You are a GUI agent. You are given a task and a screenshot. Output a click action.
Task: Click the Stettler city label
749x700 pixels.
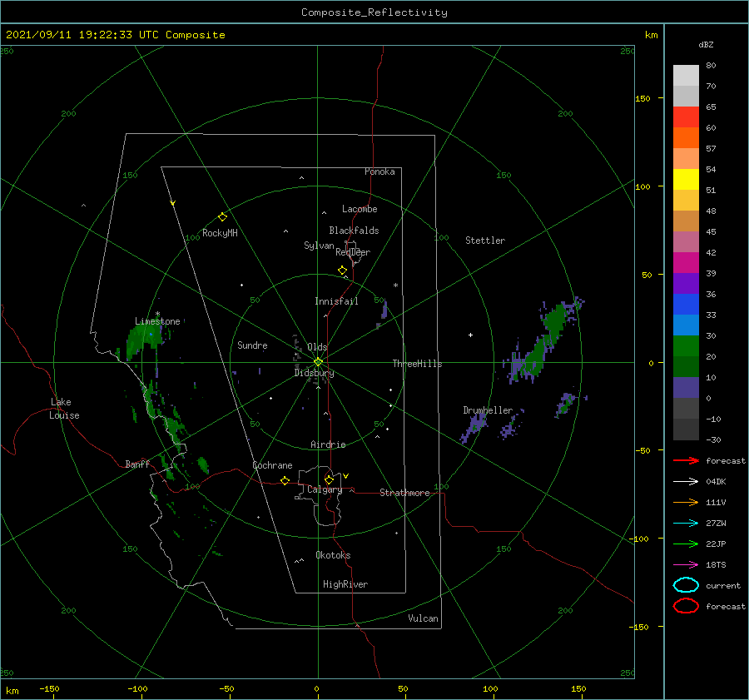pyautogui.click(x=485, y=241)
